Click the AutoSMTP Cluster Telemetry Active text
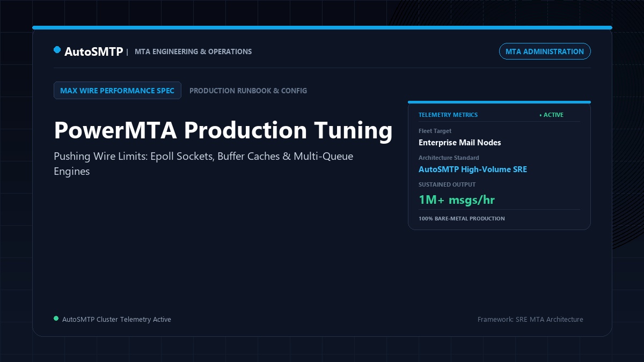Viewport: 644px width, 362px height. point(116,319)
